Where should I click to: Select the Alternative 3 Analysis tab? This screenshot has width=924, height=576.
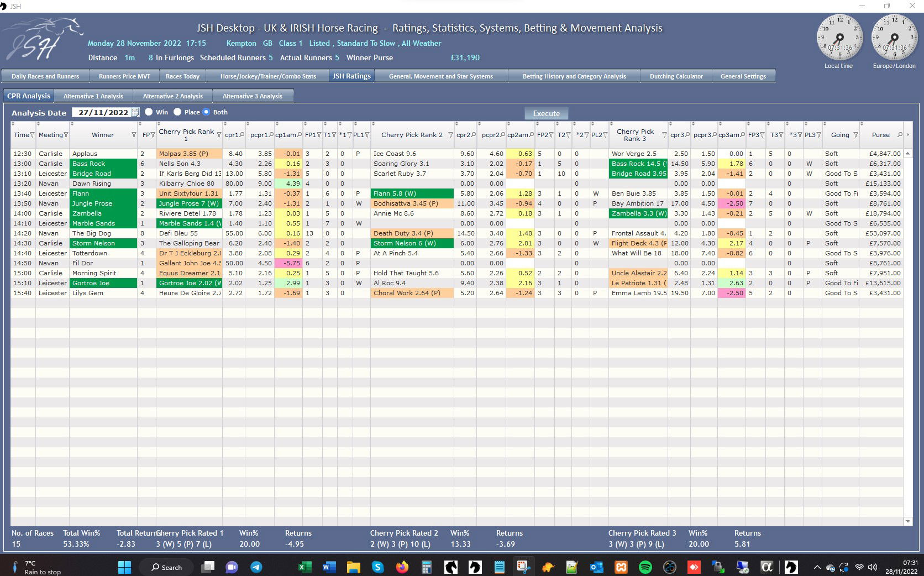click(x=253, y=96)
